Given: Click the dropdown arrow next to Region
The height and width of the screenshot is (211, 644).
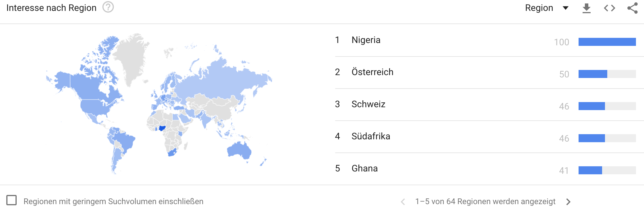Looking at the screenshot, I should [x=566, y=8].
